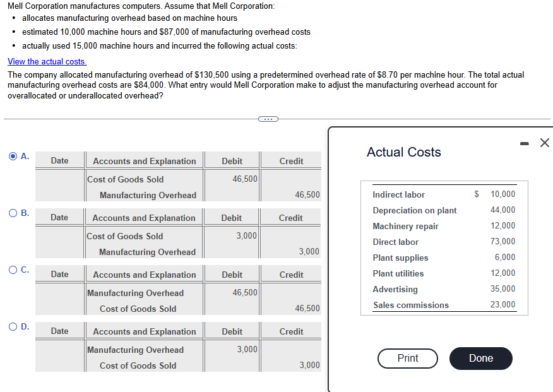Click the Actual Costs dialog title
The width and height of the screenshot is (553, 392).
pyautogui.click(x=404, y=152)
